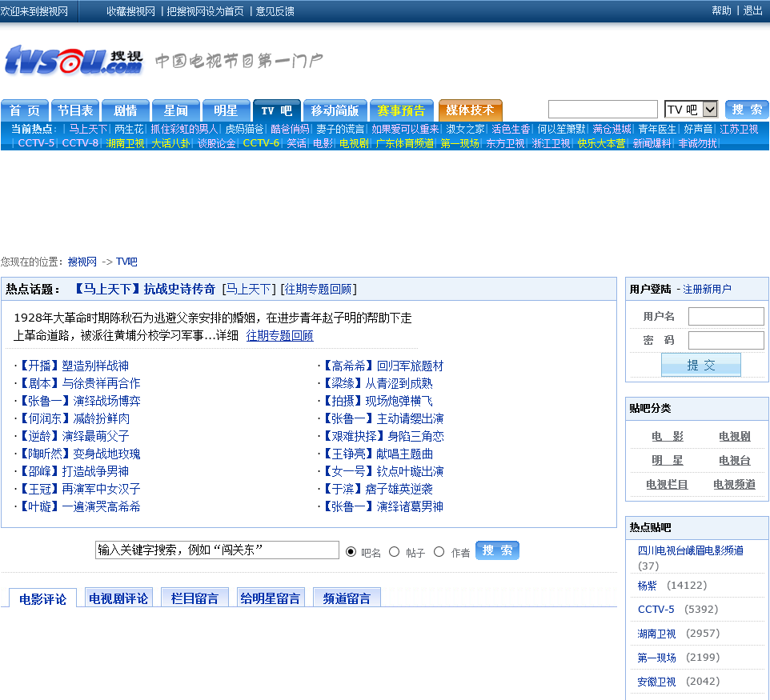Viewport: 770px width, 700px height.
Task: Click the tvsou.com site logo
Action: coord(74,61)
